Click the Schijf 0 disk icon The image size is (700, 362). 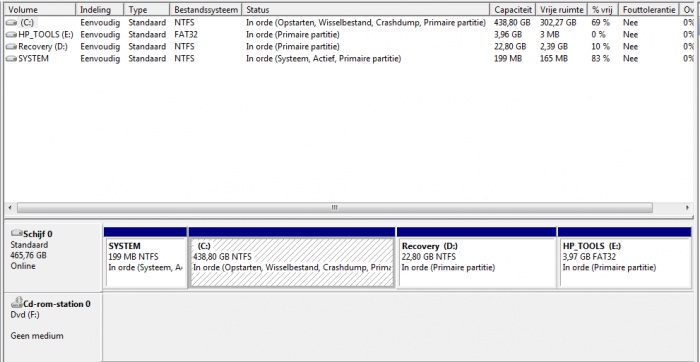(x=17, y=233)
